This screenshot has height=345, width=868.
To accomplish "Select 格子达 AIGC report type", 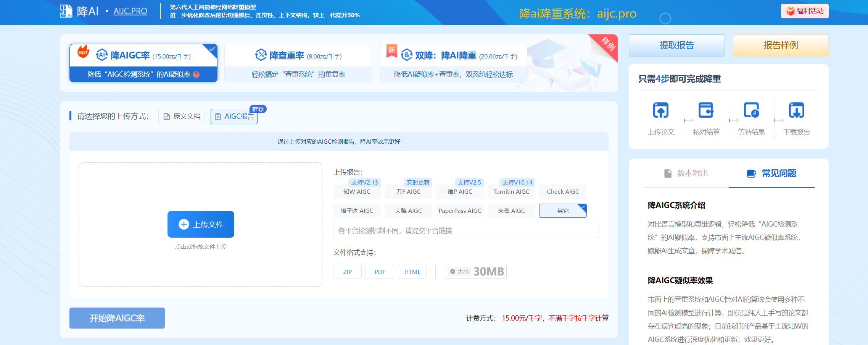I will point(357,211).
